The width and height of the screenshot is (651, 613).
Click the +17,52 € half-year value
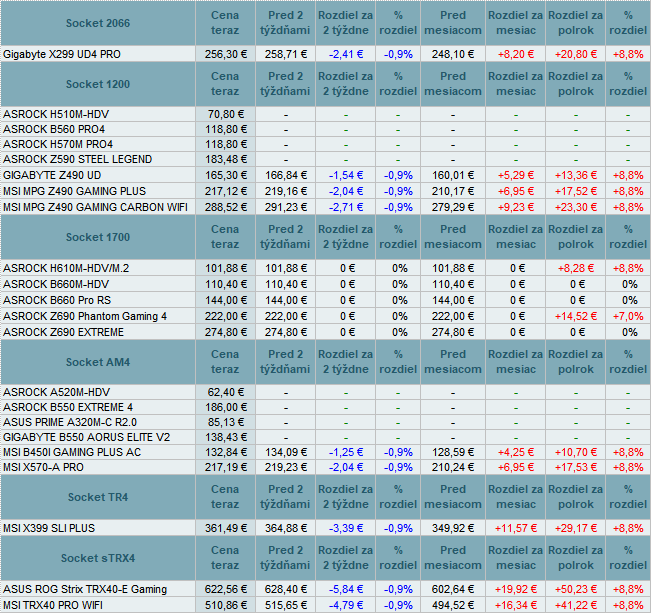click(575, 191)
